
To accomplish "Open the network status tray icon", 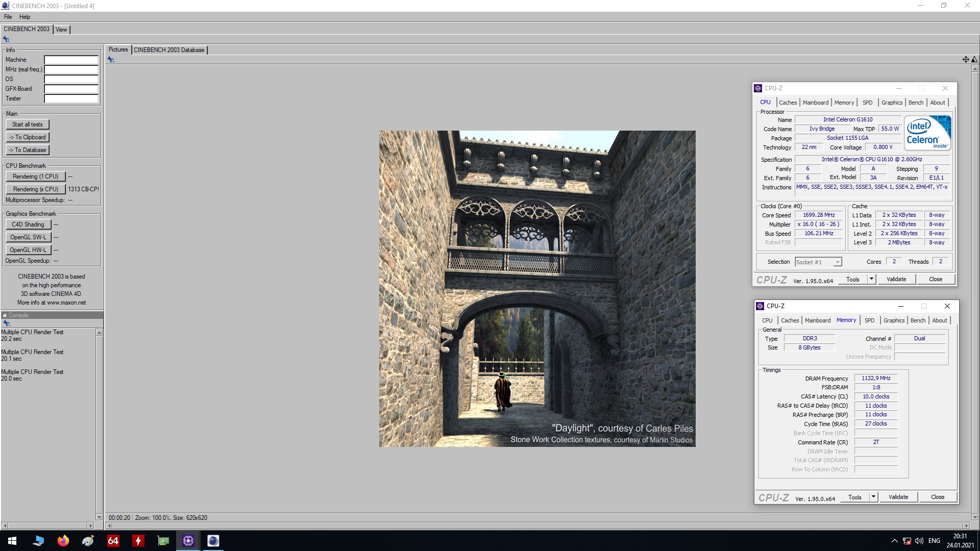I will (907, 541).
